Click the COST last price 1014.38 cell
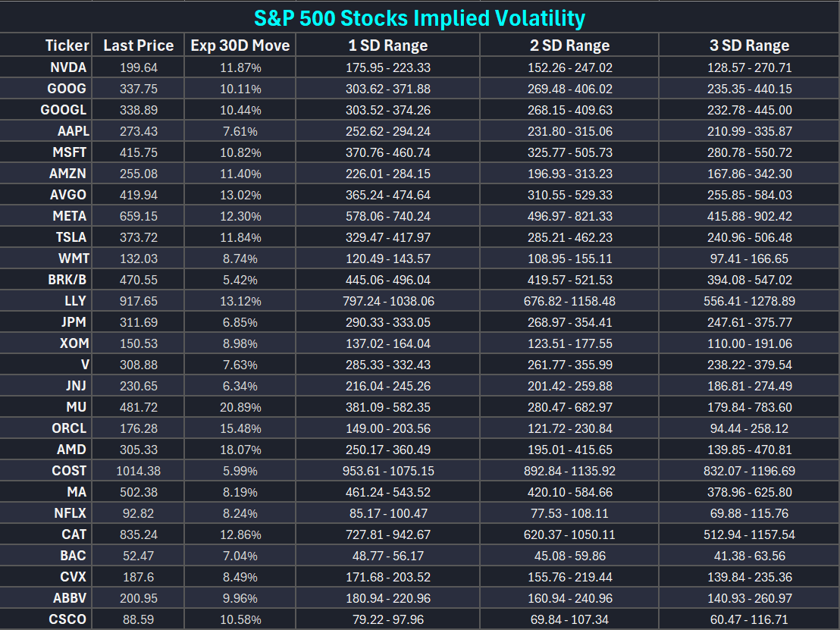Viewport: 840px width, 630px height. tap(139, 471)
